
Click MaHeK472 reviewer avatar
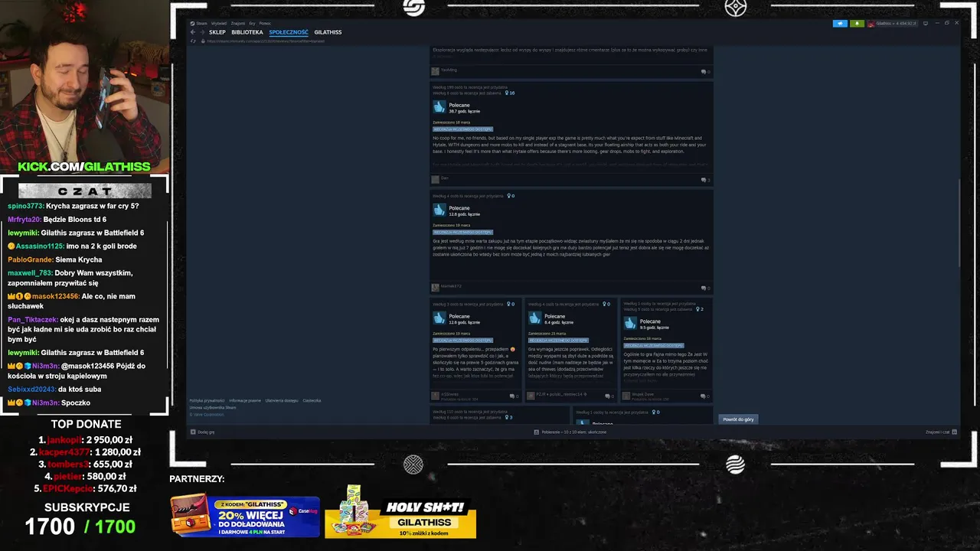tap(435, 288)
